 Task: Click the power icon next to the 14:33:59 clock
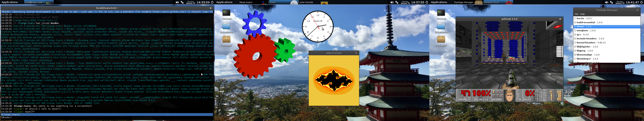(212, 2)
